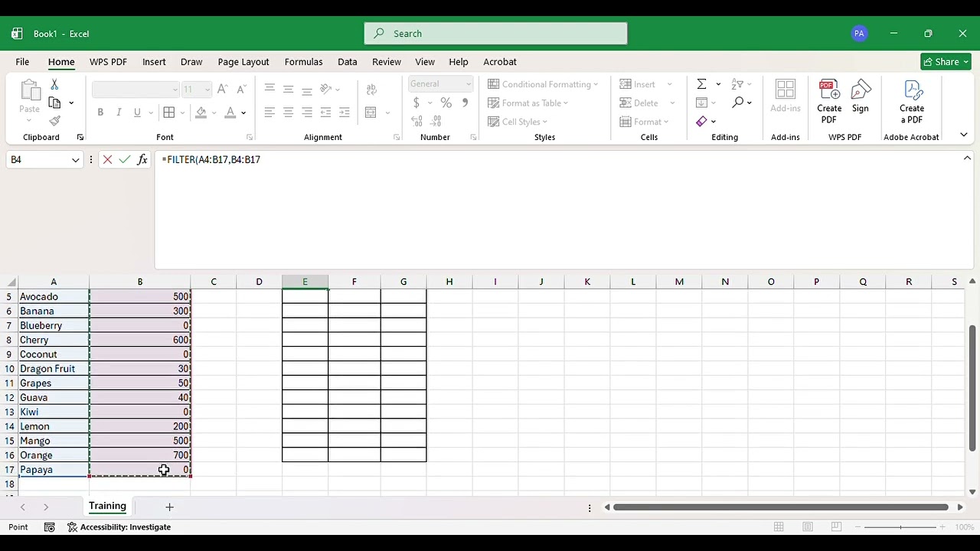The image size is (980, 551).
Task: Click the Decrease Indent icon
Action: tap(326, 112)
